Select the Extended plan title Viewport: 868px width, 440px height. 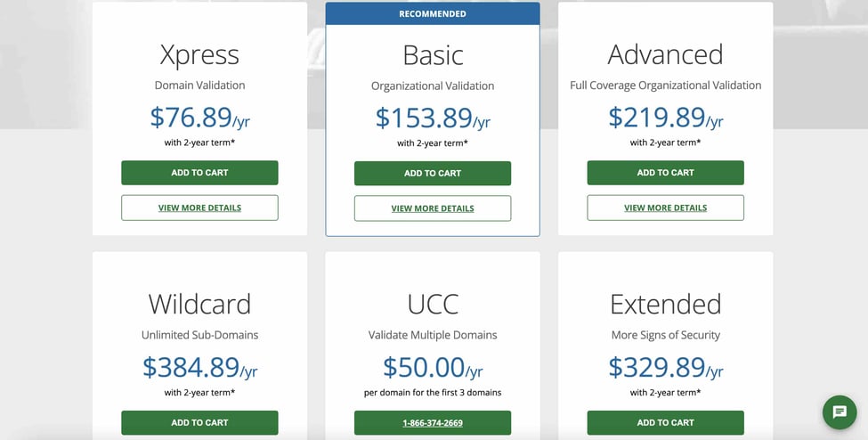(665, 305)
